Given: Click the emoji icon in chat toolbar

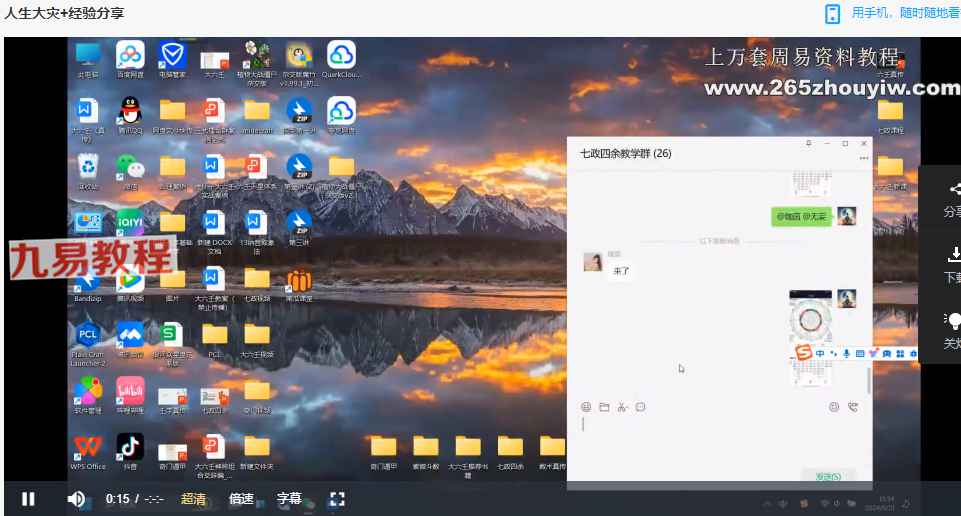Looking at the screenshot, I should click(586, 407).
